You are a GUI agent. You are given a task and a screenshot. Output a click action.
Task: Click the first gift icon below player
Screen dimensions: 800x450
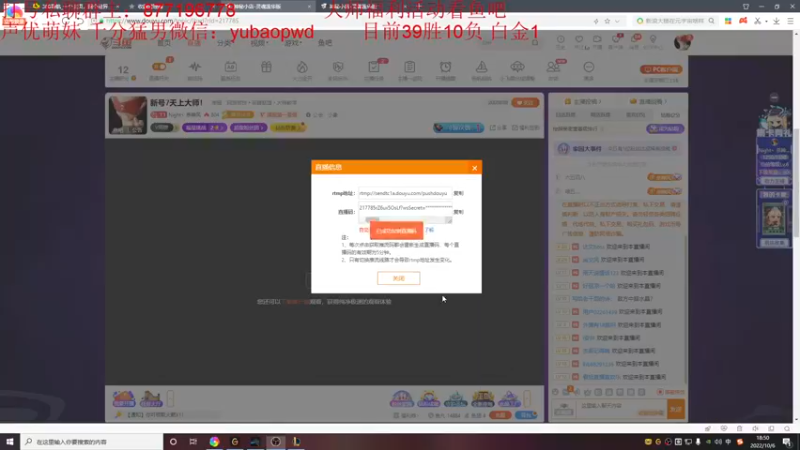[123, 398]
